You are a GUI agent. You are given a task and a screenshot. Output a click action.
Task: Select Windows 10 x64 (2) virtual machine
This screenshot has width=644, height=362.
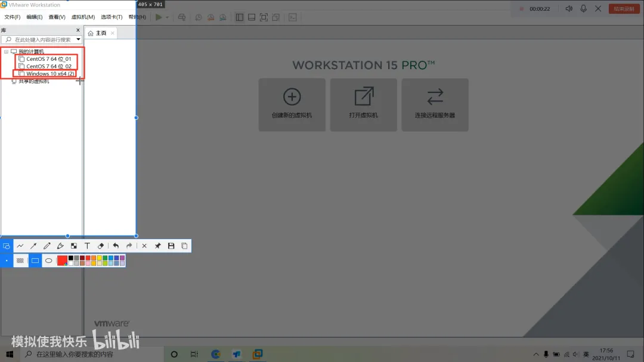point(47,73)
